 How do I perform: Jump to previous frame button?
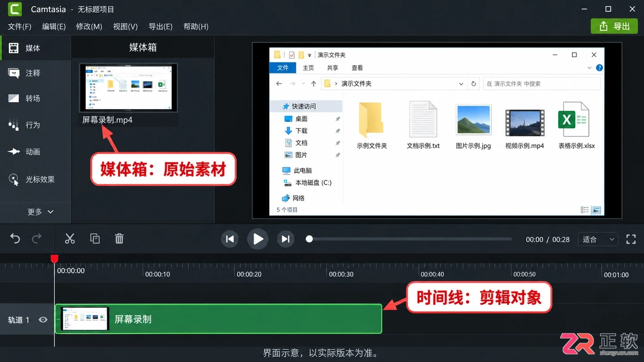pyautogui.click(x=230, y=239)
